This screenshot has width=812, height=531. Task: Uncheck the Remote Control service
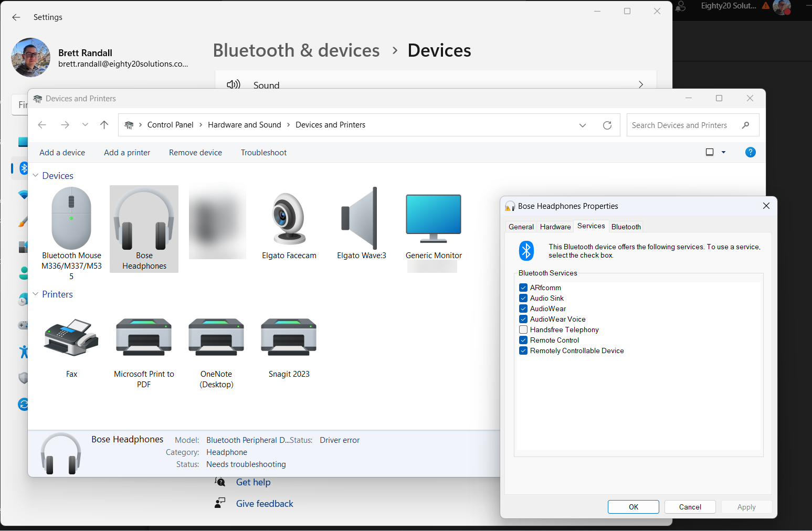(x=523, y=340)
